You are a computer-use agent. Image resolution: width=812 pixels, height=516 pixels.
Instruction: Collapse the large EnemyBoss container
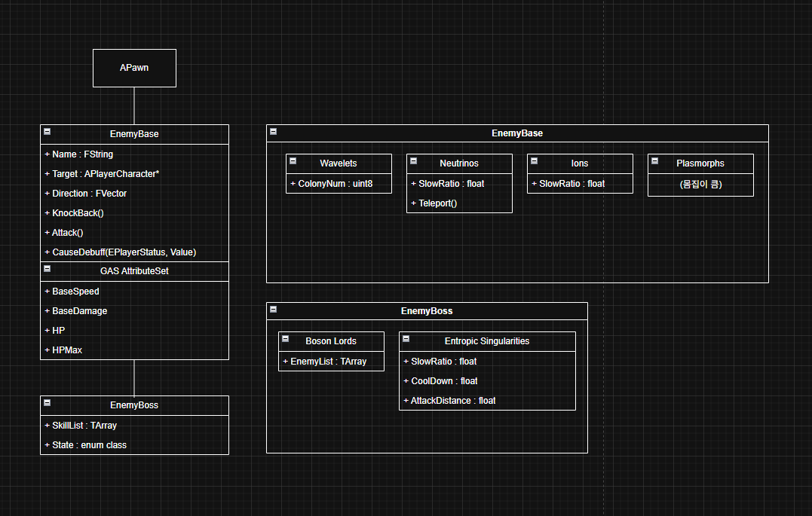(274, 310)
